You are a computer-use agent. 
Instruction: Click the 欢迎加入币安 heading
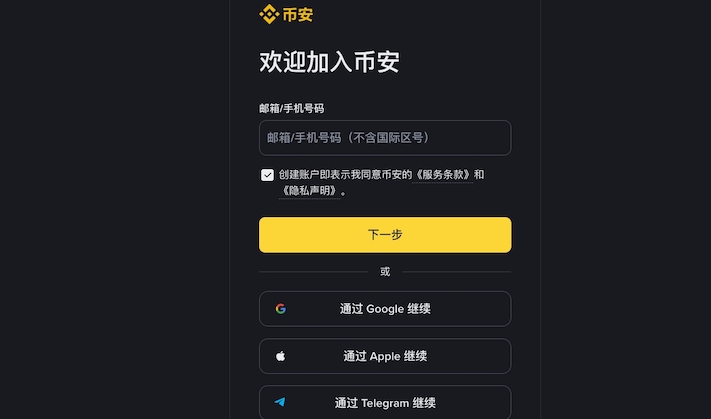point(329,62)
